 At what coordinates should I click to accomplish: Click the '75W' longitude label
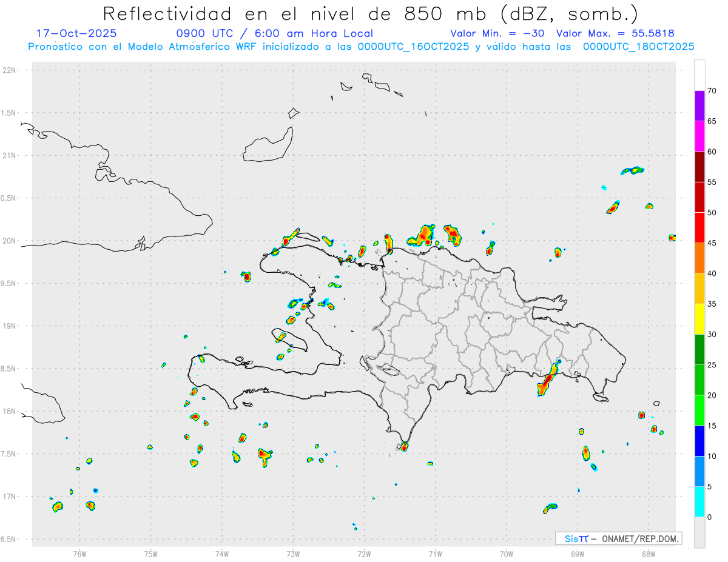click(151, 554)
